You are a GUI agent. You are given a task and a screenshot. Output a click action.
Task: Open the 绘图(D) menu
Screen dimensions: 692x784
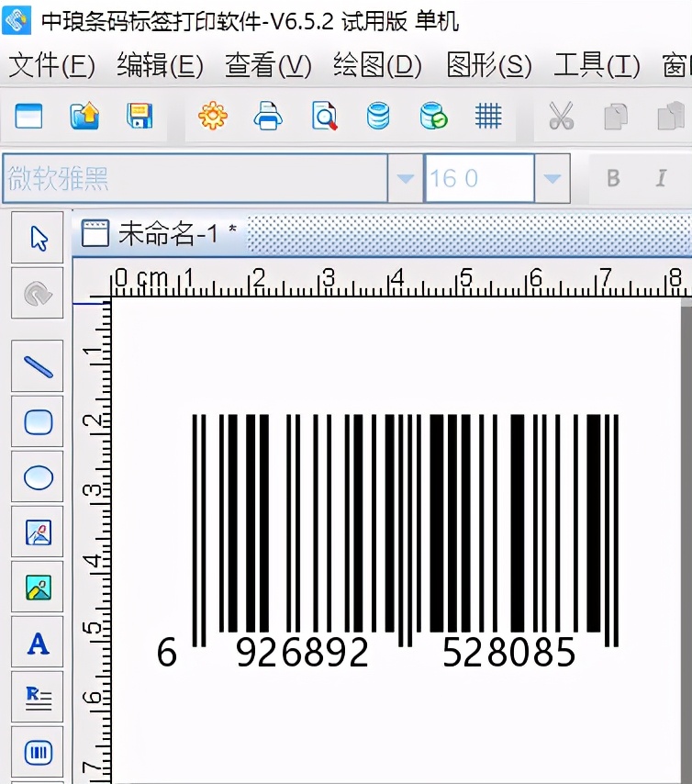[x=378, y=65]
